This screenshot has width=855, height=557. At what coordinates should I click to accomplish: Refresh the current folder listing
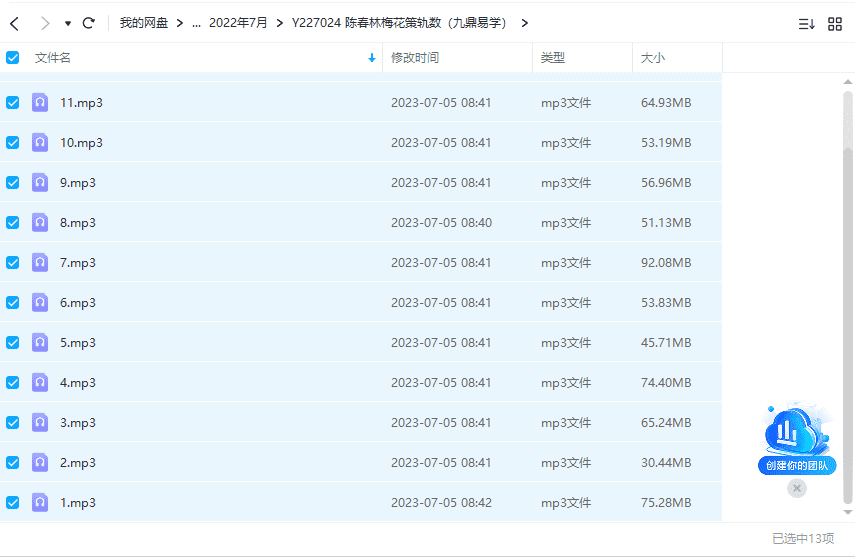click(89, 23)
